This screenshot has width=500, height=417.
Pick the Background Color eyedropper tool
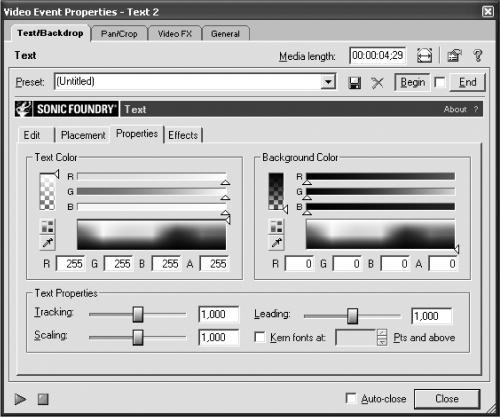277,242
